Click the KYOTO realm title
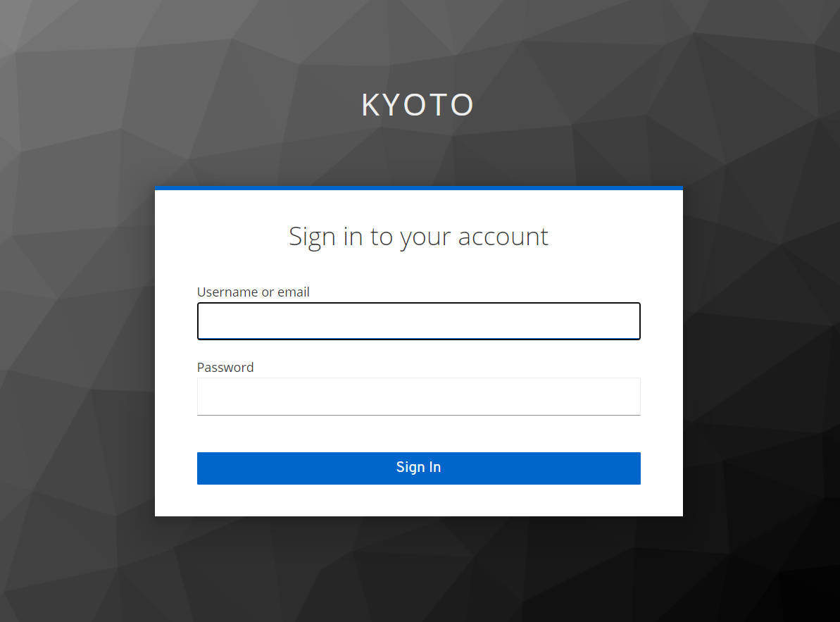 [x=418, y=104]
